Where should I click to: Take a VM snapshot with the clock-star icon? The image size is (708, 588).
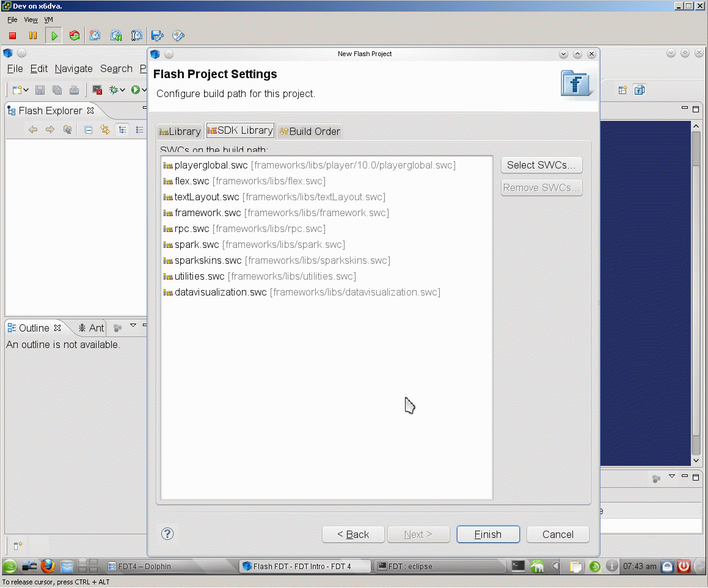(95, 35)
